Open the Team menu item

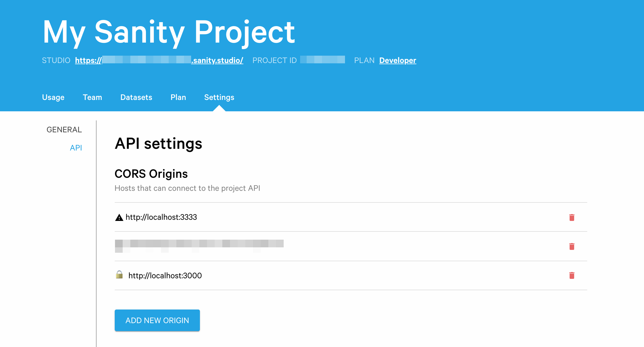92,97
